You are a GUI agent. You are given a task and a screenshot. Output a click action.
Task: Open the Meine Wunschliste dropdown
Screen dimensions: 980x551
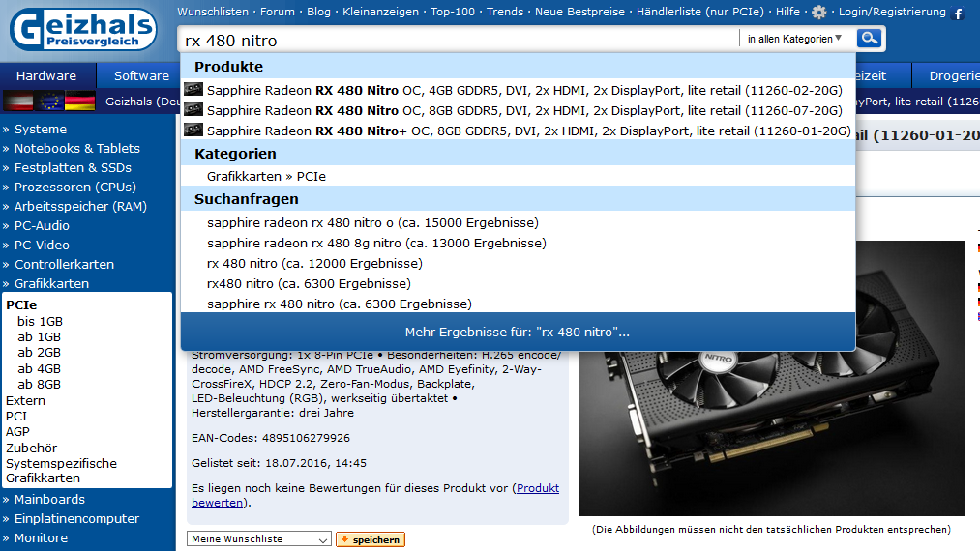258,539
